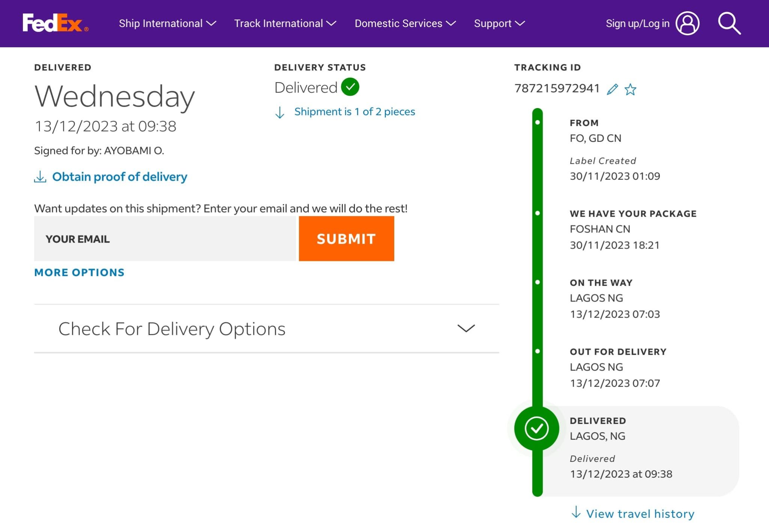Edit tracking ID with pencil icon

pos(612,89)
